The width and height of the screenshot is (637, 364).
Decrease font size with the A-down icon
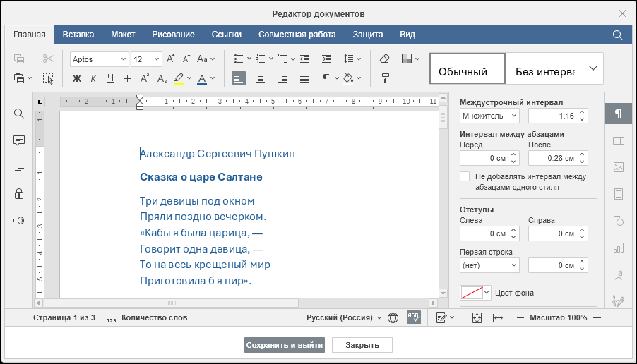[186, 59]
